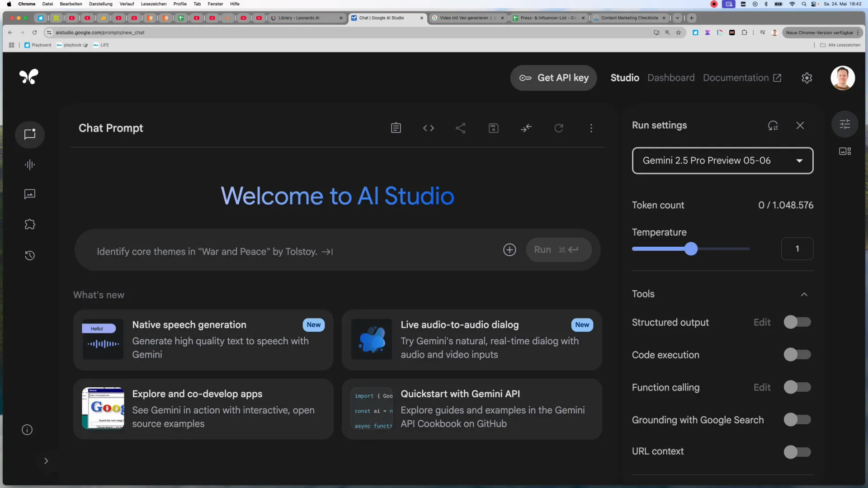Switch to the Studio tab

[625, 78]
